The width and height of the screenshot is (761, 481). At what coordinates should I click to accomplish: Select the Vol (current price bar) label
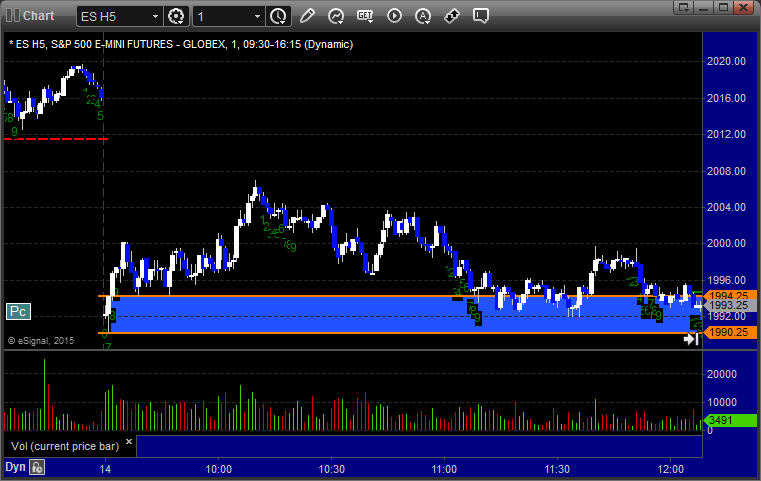65,447
